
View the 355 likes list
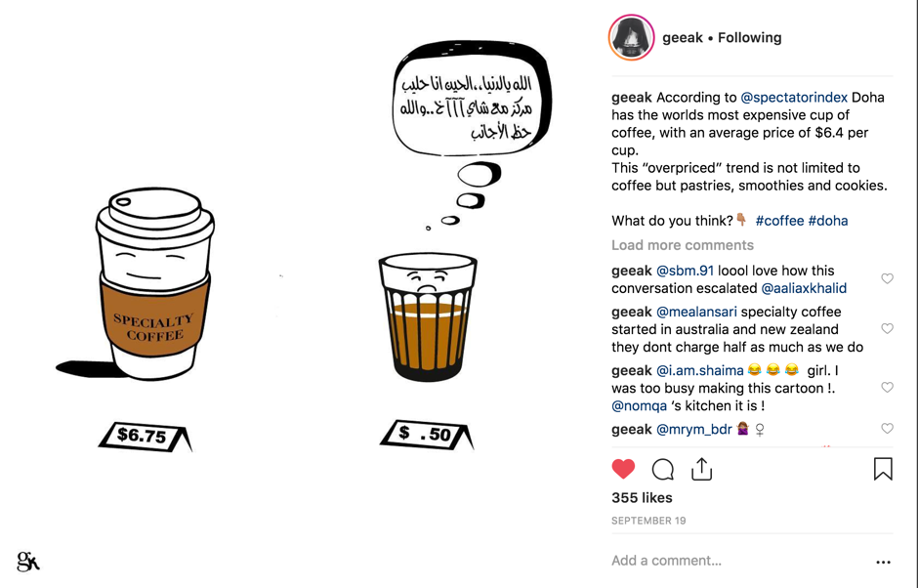coord(642,498)
